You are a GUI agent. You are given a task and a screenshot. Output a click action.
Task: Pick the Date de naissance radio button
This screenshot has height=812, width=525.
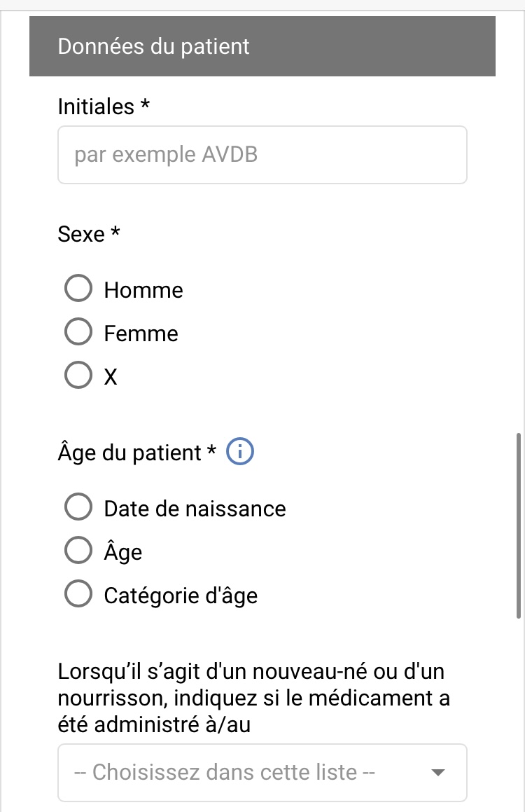(78, 508)
